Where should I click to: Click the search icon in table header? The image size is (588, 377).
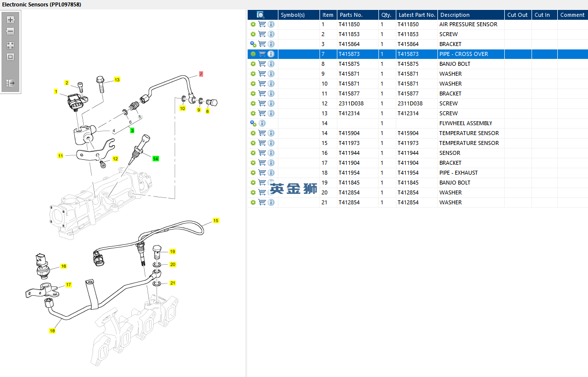tap(261, 15)
